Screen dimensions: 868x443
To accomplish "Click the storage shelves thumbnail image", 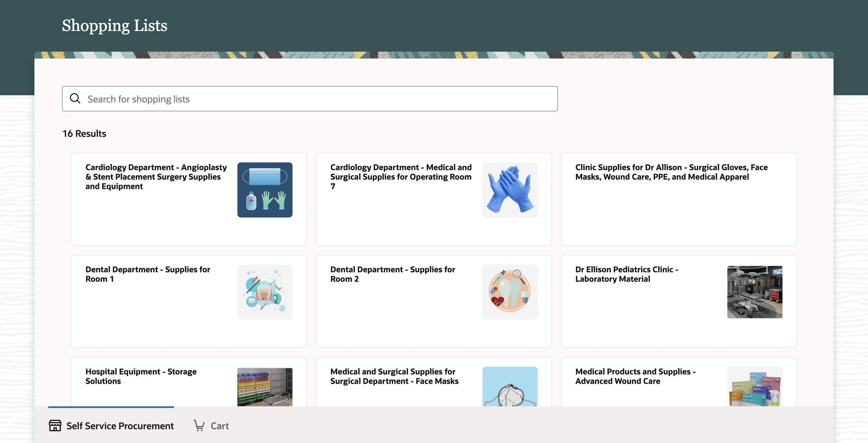I will pyautogui.click(x=265, y=386).
